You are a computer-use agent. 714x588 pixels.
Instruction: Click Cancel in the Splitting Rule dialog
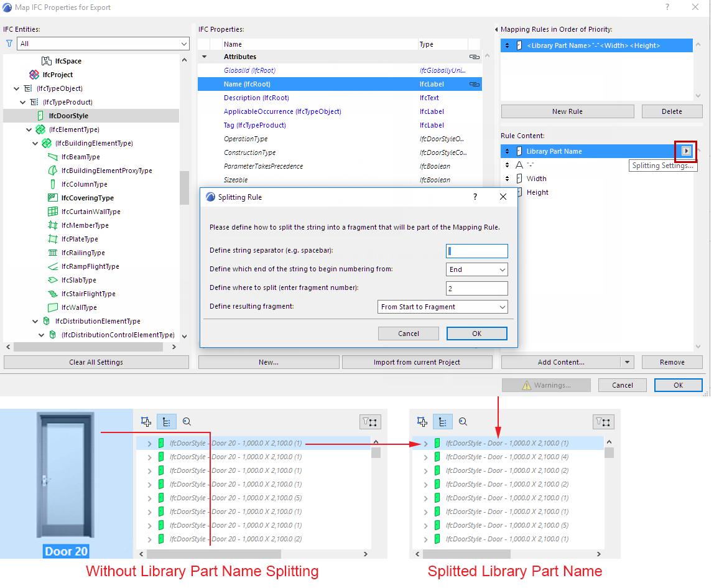(409, 334)
